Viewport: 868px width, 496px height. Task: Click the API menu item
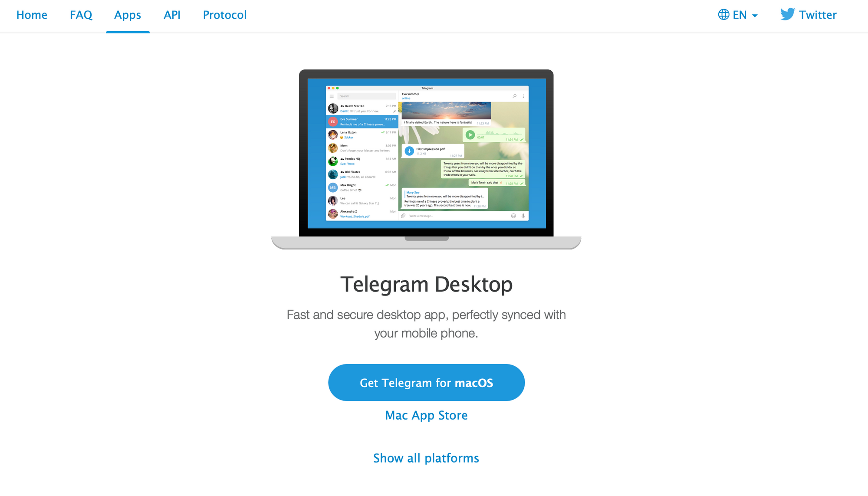(x=172, y=15)
